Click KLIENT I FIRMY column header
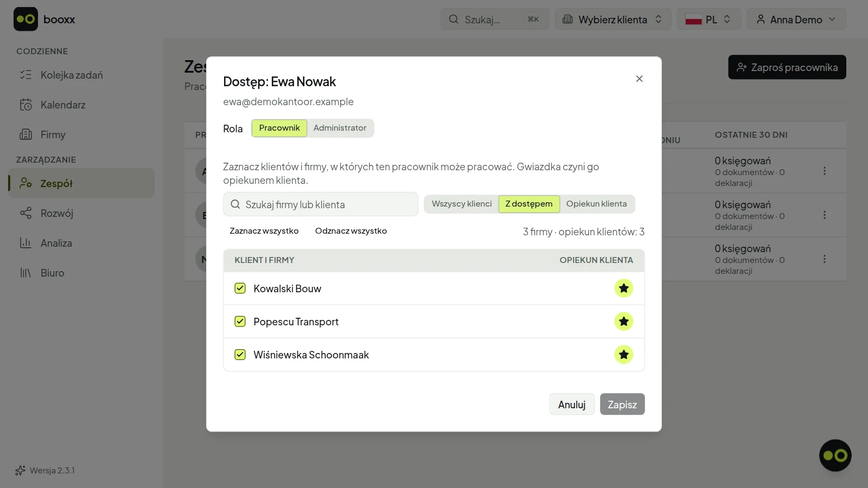The width and height of the screenshot is (868, 488). click(x=264, y=260)
